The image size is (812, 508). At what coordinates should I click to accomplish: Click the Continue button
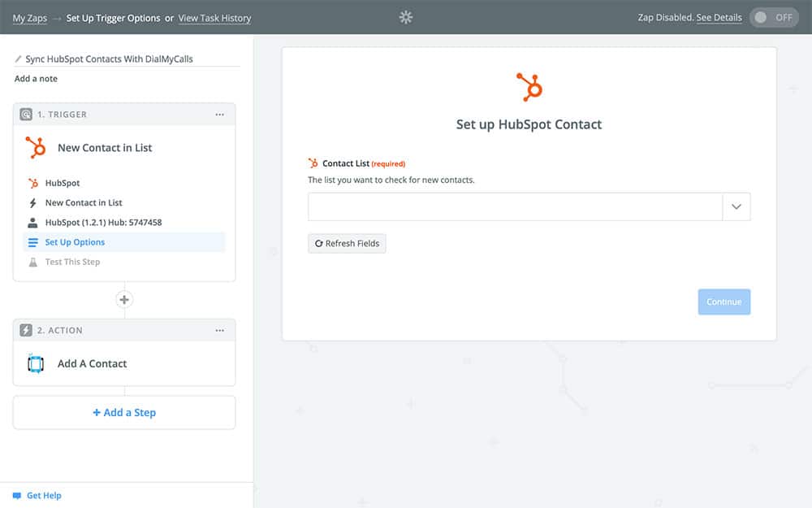point(723,302)
